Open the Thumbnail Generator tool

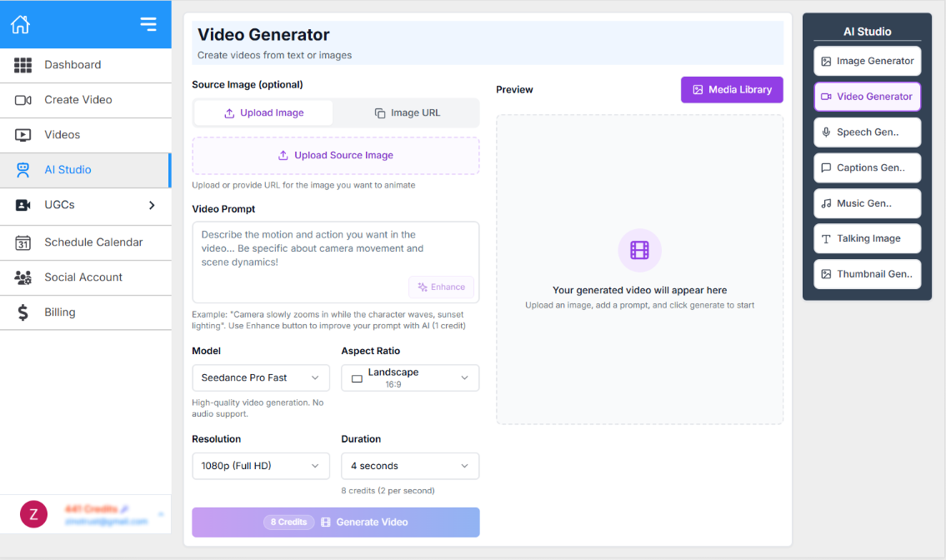click(x=867, y=273)
